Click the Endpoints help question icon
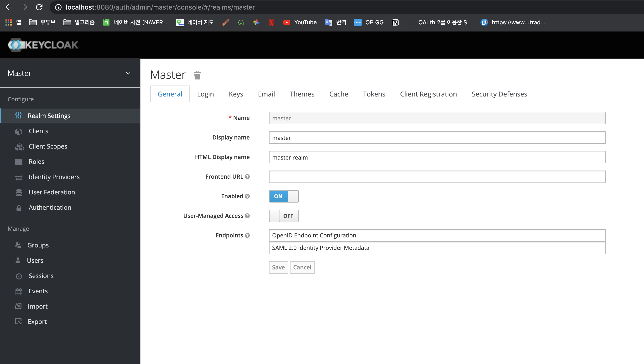This screenshot has height=364, width=644. [247, 236]
